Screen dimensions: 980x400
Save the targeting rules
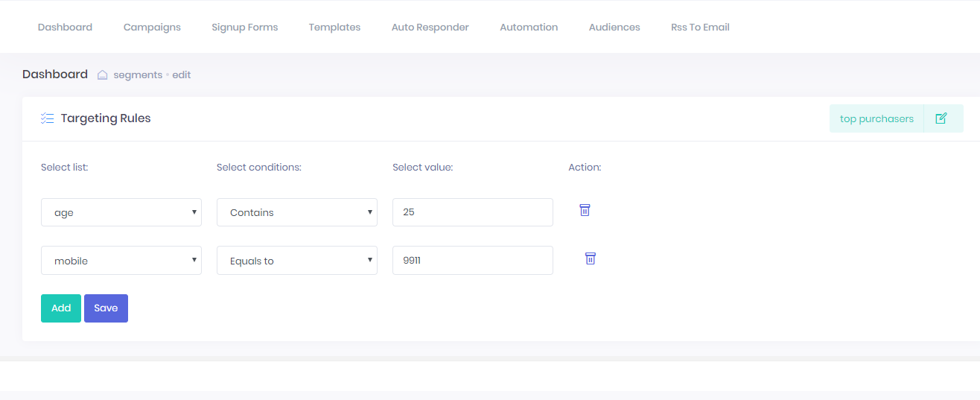pos(106,308)
